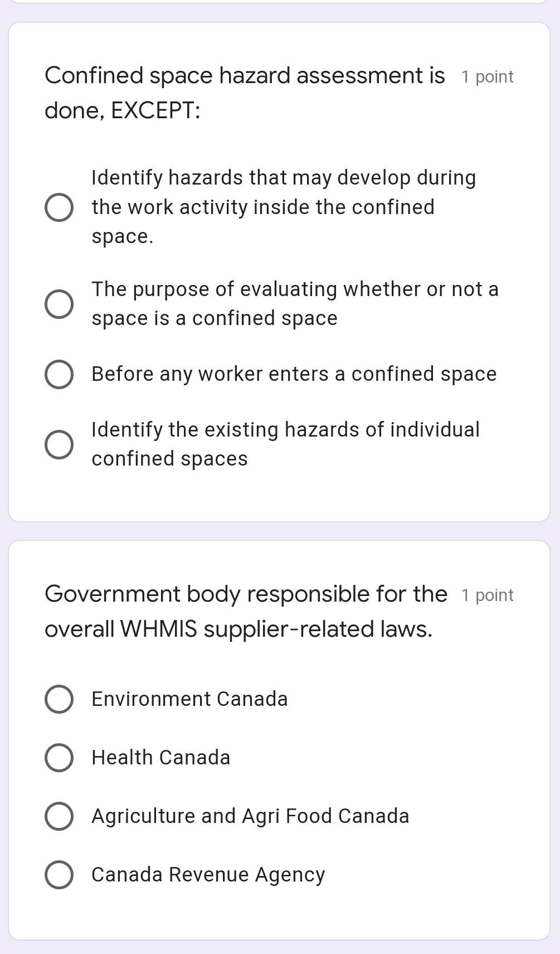Click the 'Canada Revenue Agency' label

pyautogui.click(x=208, y=874)
